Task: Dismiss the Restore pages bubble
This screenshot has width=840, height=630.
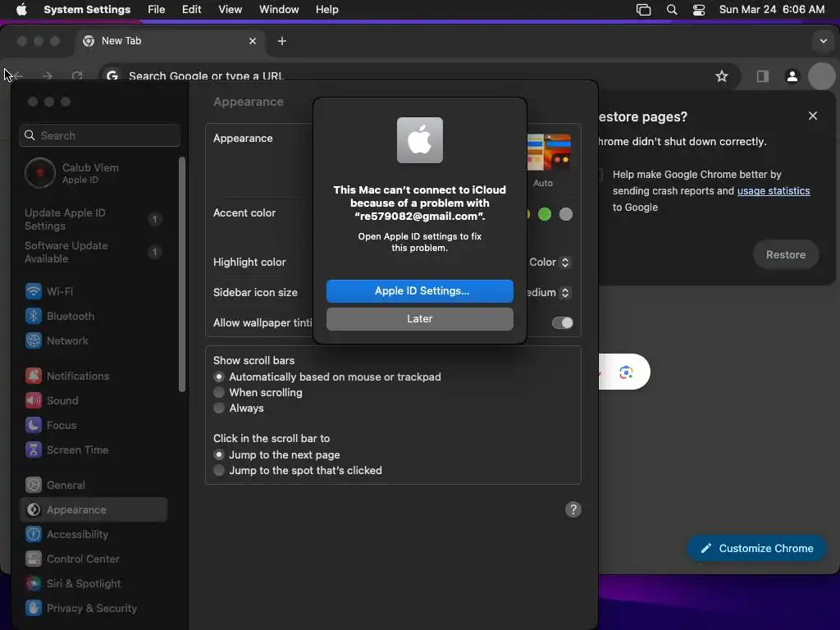Action: point(813,116)
